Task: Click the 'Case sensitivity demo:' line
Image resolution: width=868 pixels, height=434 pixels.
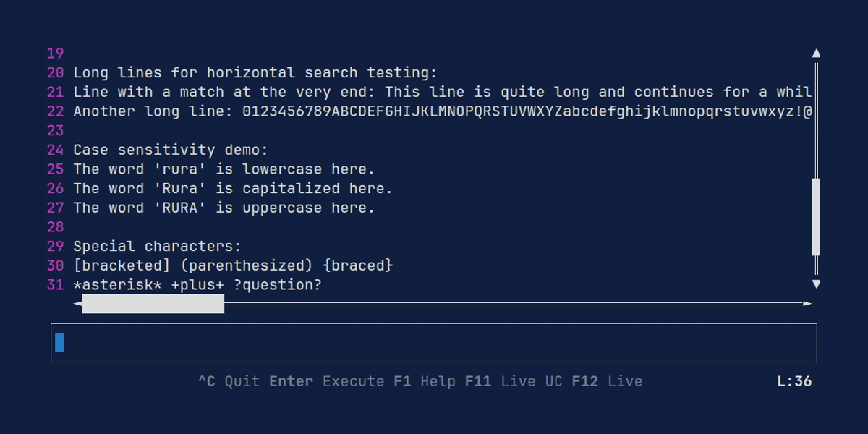Action: click(x=171, y=150)
